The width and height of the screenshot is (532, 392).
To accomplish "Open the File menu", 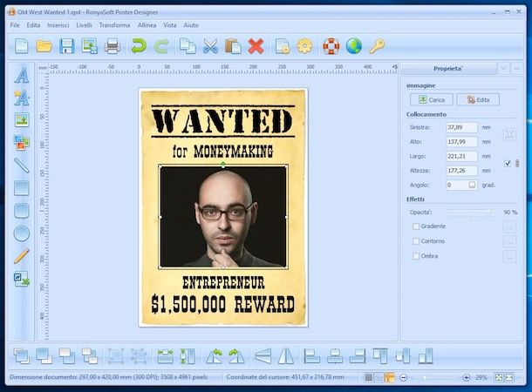I will [15, 25].
